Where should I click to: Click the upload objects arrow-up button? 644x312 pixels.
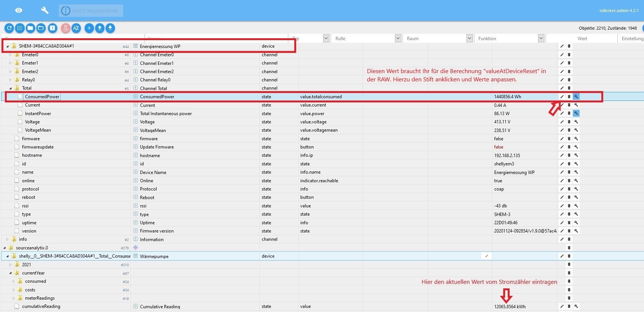(100, 28)
